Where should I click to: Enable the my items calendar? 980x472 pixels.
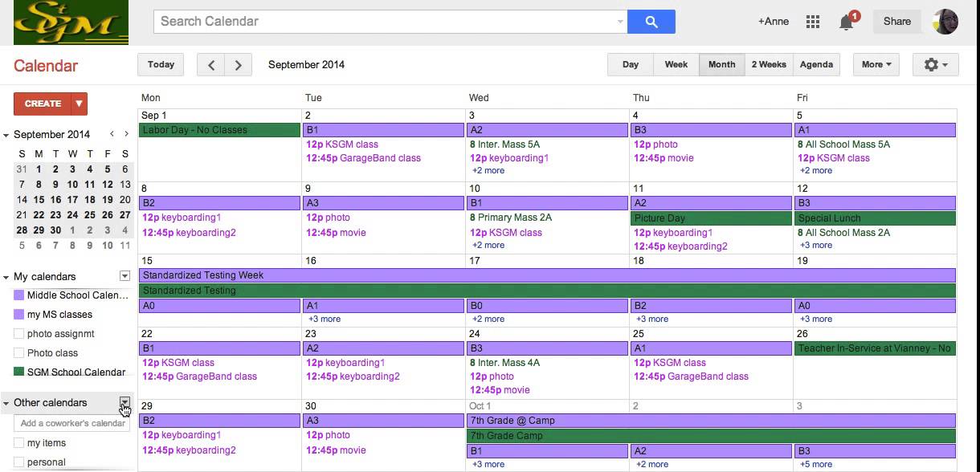(x=19, y=443)
